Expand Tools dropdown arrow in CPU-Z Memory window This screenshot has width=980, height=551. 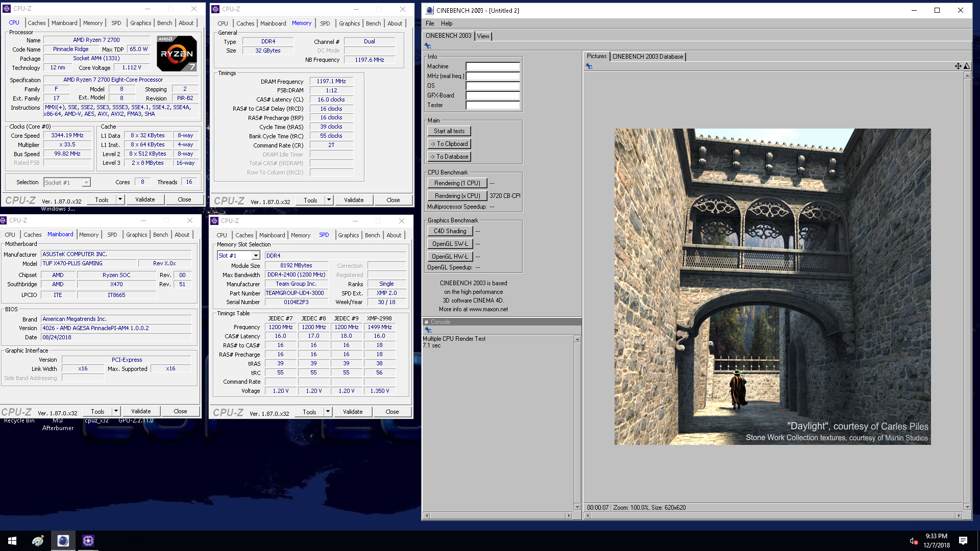click(329, 200)
